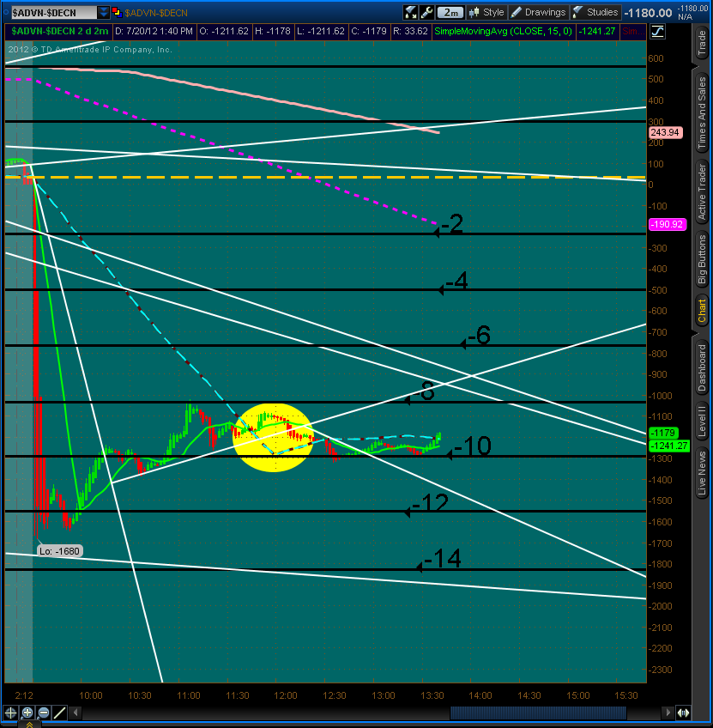Click the L: -1211.62 low value
Image resolution: width=713 pixels, height=728 pixels.
pos(321,32)
